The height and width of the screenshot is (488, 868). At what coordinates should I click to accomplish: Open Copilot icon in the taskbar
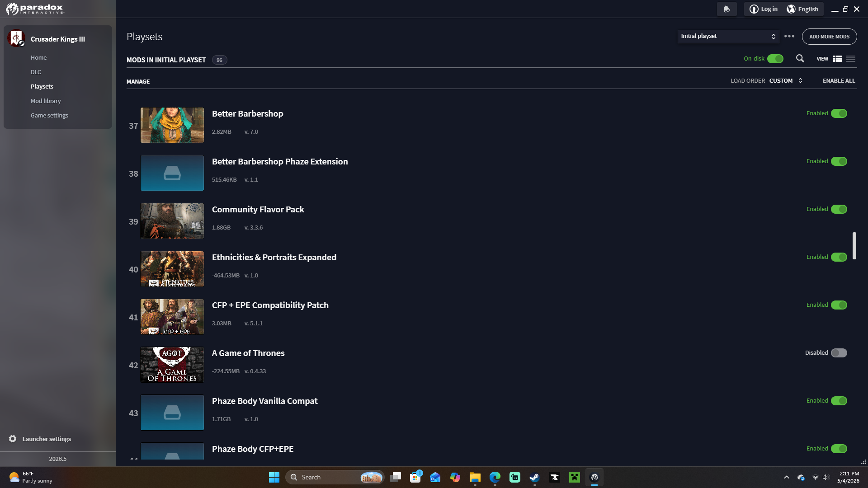455,477
